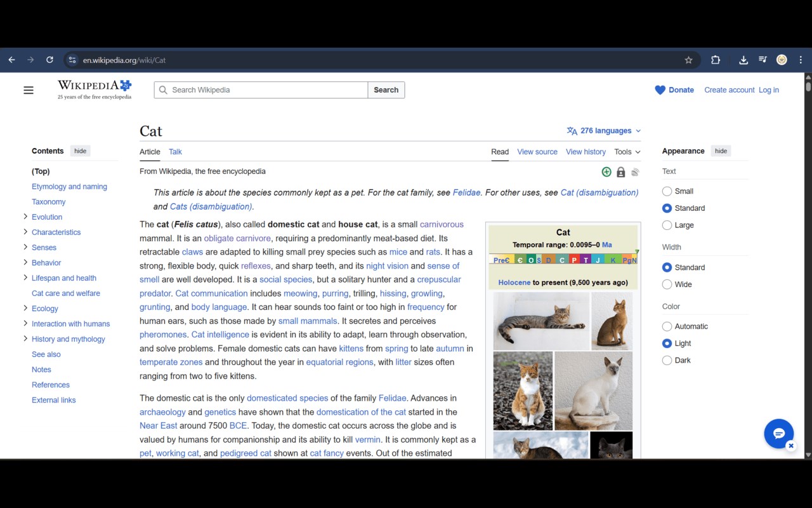Select Large text size
This screenshot has width=812, height=508.
pyautogui.click(x=667, y=225)
